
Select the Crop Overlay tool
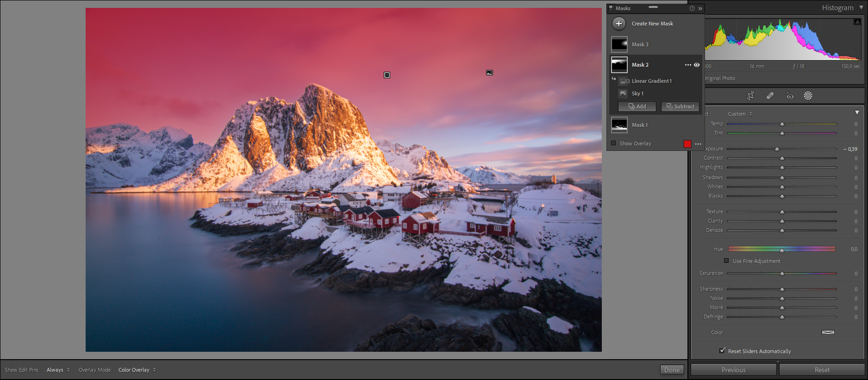750,95
